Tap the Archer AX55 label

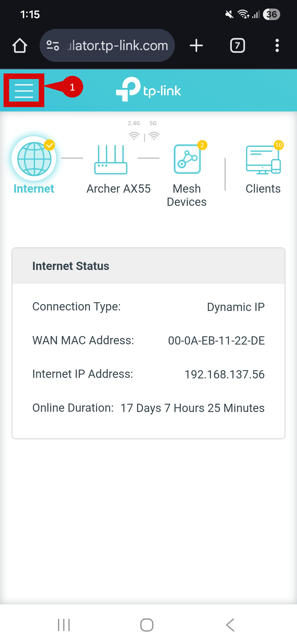(x=119, y=189)
